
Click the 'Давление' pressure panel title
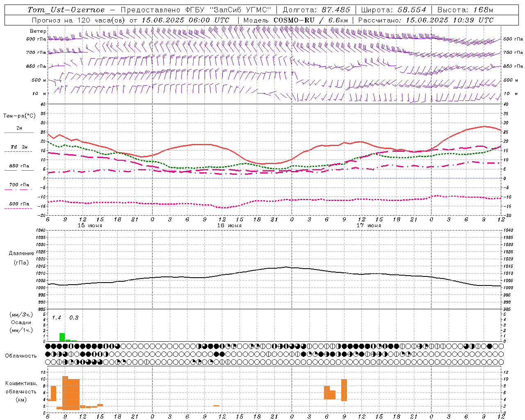click(21, 253)
